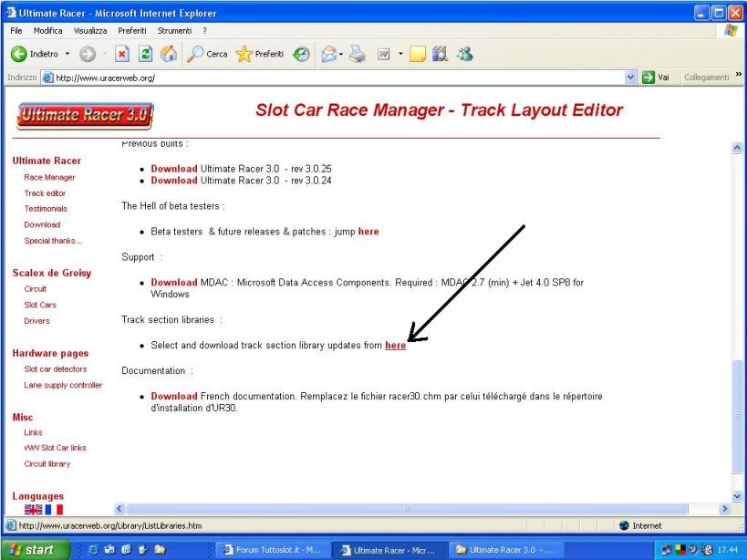747x560 pixels.
Task: Click the fourth Quick Launch icon
Action: click(x=143, y=550)
